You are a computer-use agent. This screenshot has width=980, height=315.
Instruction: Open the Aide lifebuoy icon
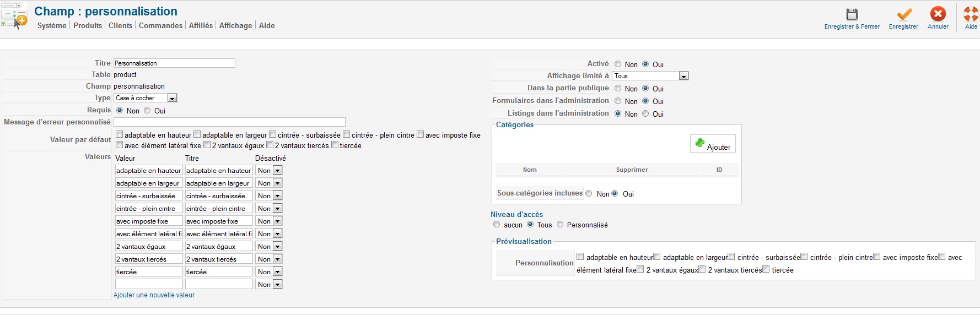971,14
